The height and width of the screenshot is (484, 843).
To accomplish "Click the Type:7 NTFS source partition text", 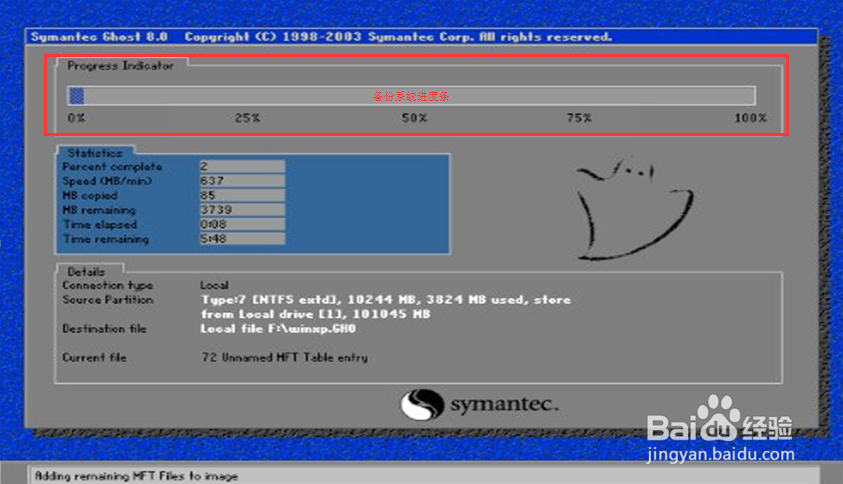I will [385, 300].
